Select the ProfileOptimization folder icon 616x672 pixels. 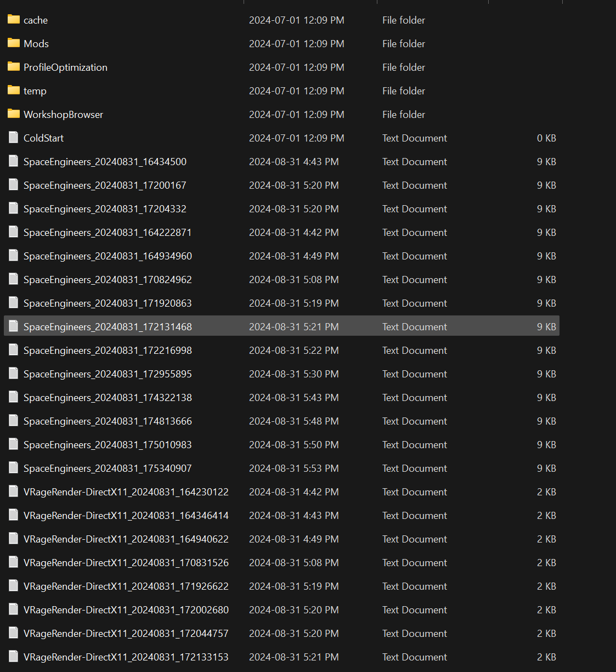(14, 66)
